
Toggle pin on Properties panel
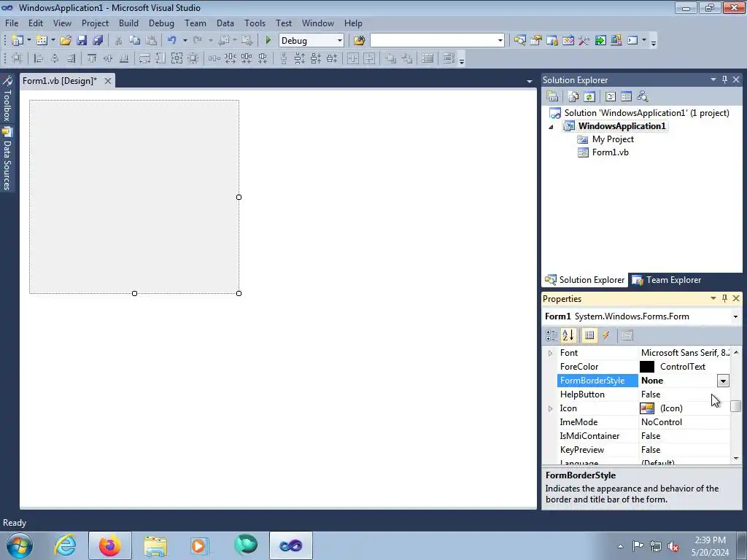[x=724, y=298]
